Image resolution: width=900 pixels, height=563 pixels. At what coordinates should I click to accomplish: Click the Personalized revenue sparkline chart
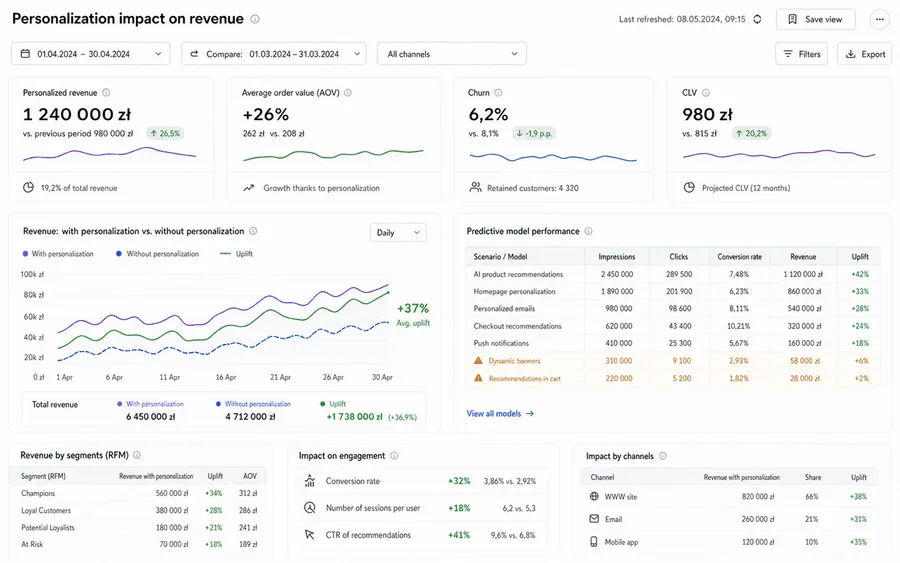(x=109, y=154)
